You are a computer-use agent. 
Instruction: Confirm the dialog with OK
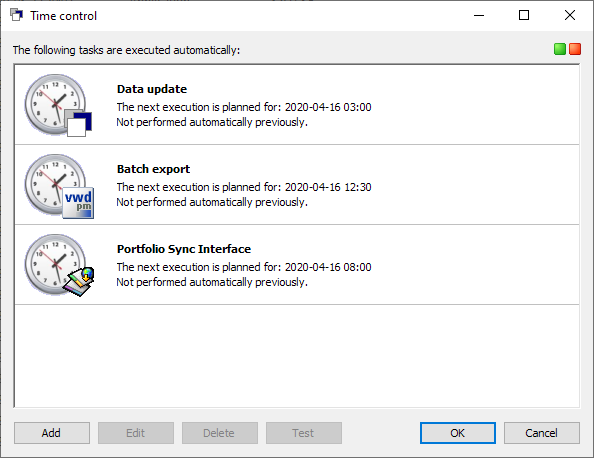458,433
